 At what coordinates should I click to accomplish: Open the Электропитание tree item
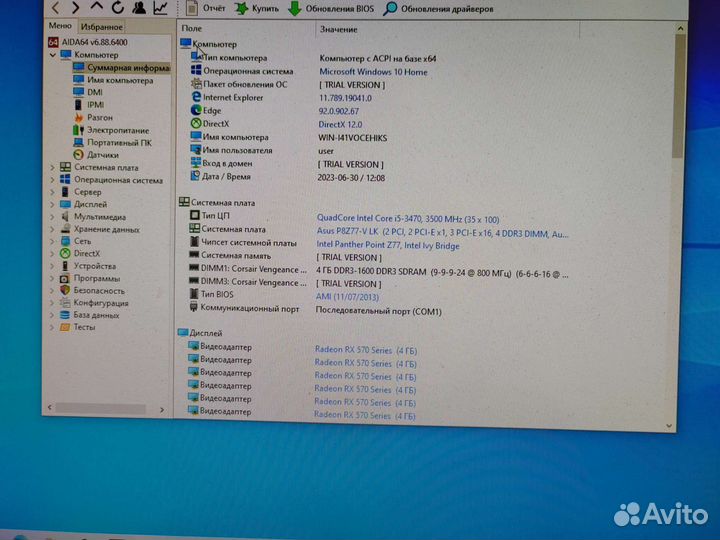coord(118,130)
